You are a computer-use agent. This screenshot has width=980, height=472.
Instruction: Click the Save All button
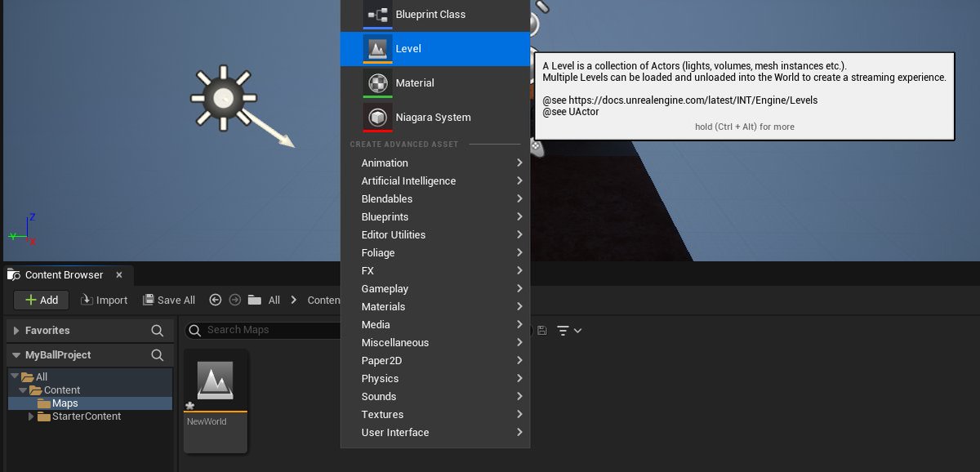tap(169, 300)
